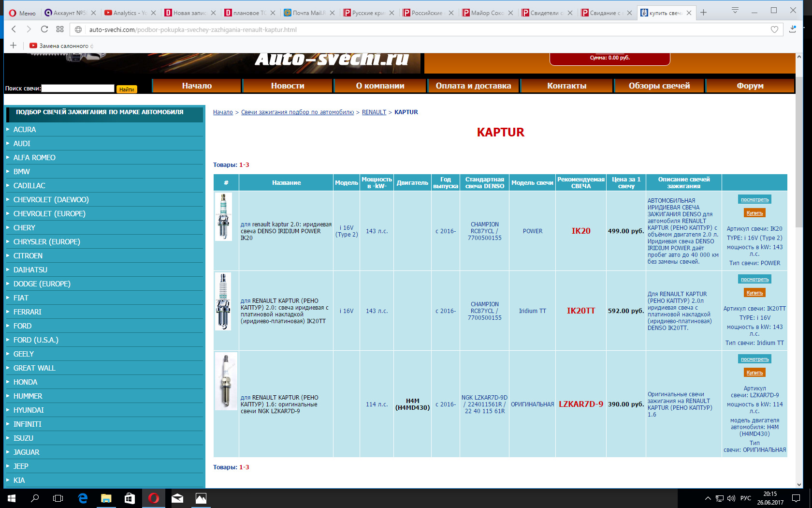The width and height of the screenshot is (812, 508).
Task: Open Начало navigation menu item
Action: (x=197, y=86)
